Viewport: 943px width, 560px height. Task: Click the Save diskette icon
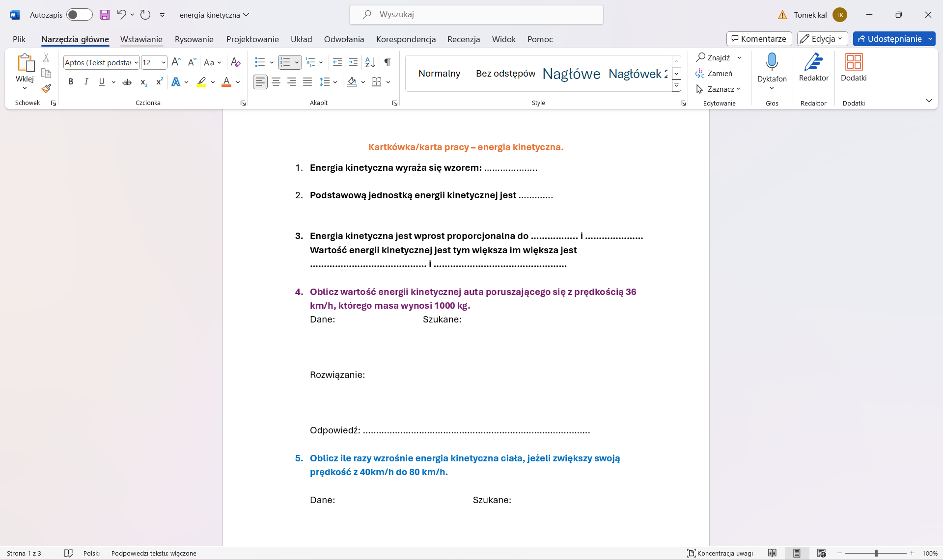point(105,15)
